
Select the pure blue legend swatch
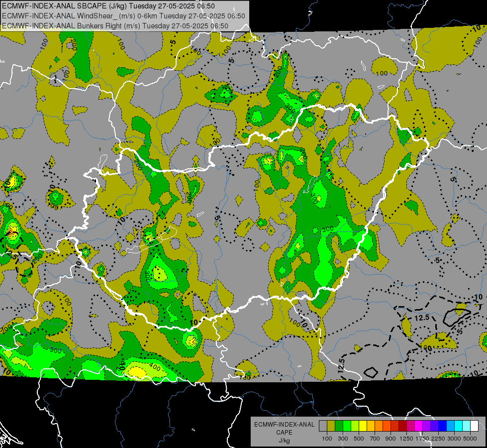click(x=442, y=426)
